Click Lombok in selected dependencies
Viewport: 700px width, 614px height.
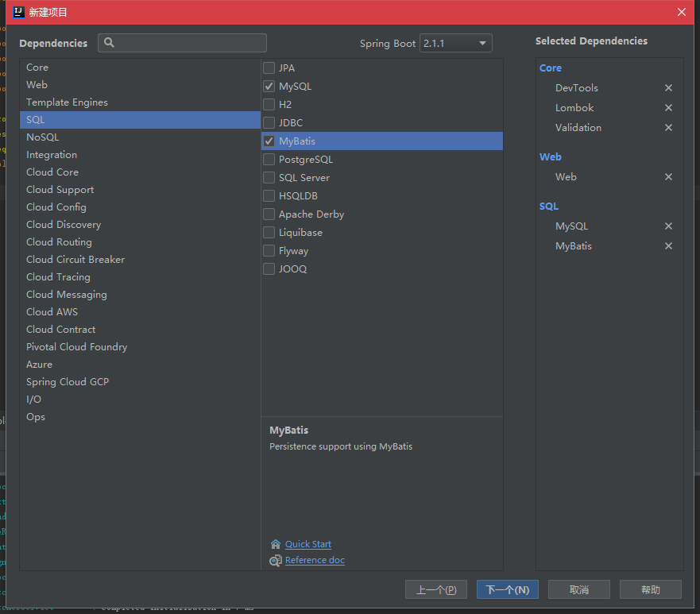pyautogui.click(x=574, y=107)
